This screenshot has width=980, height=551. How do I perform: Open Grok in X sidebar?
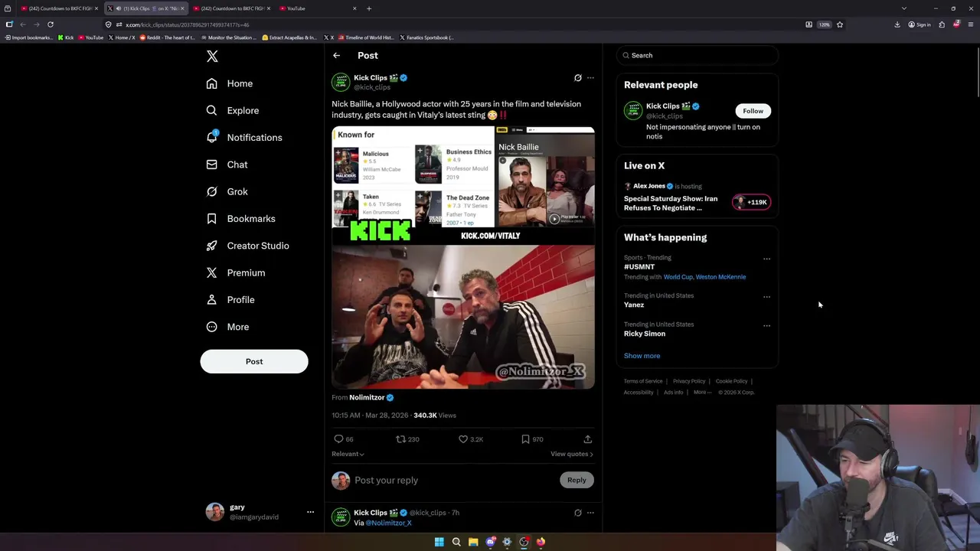click(x=227, y=191)
